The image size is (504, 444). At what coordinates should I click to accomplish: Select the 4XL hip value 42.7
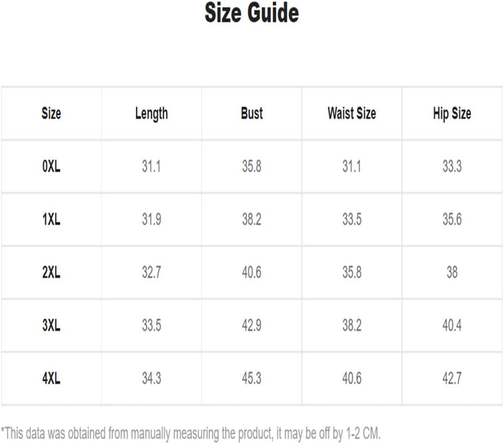pyautogui.click(x=452, y=378)
